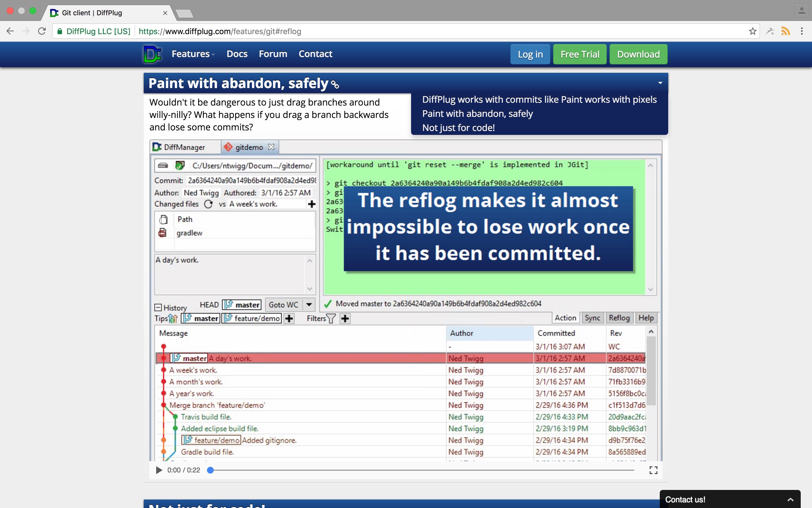Viewport: 812px width, 508px height.
Task: Click 'Paint with abandon, safely' menu link
Action: (477, 113)
